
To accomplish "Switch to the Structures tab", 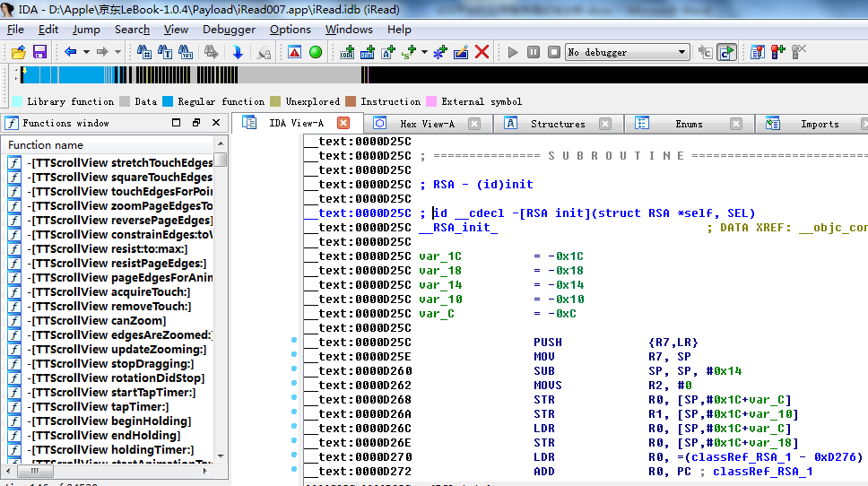I will (x=557, y=124).
